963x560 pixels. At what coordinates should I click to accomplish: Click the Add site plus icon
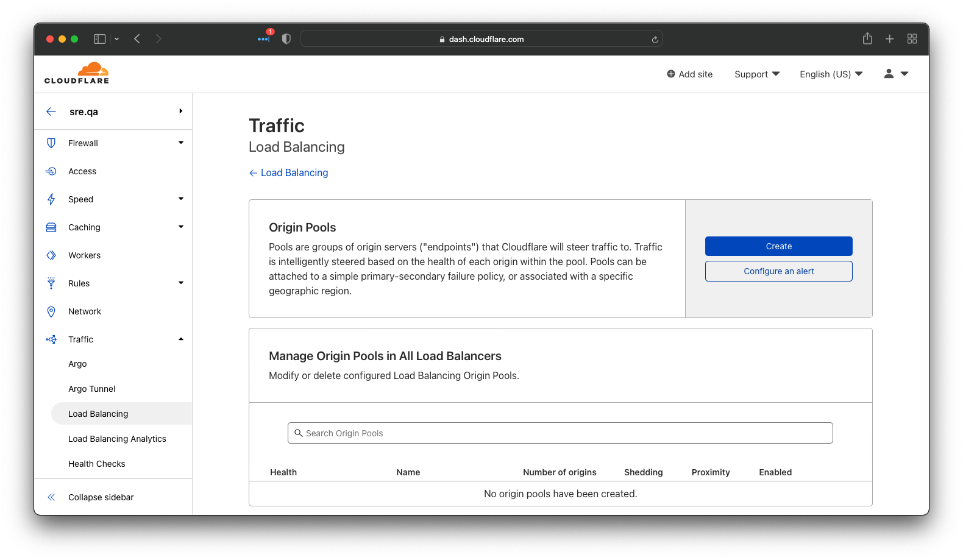pos(670,74)
